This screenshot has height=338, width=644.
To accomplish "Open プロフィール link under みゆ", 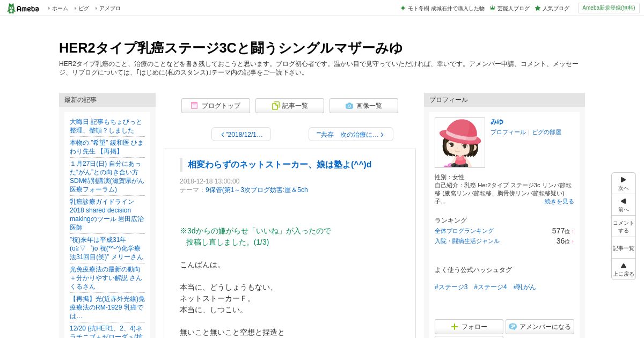I will (508, 132).
